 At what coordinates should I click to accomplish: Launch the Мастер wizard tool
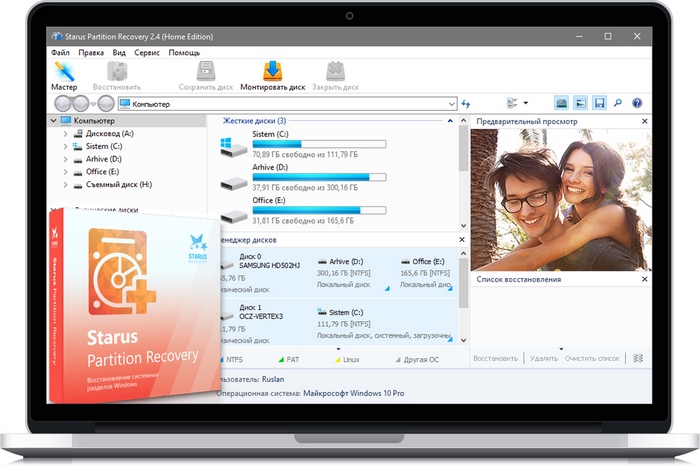point(64,76)
